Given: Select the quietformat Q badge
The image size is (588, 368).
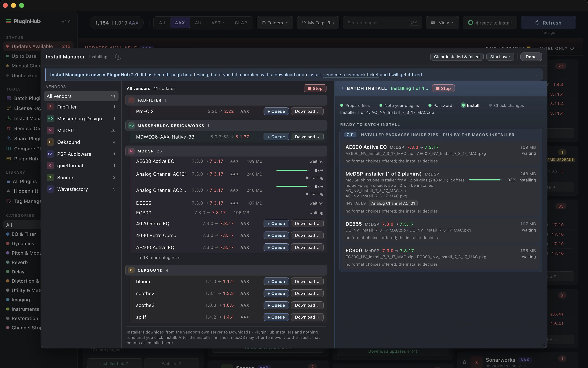Looking at the screenshot, I should click(x=50, y=166).
